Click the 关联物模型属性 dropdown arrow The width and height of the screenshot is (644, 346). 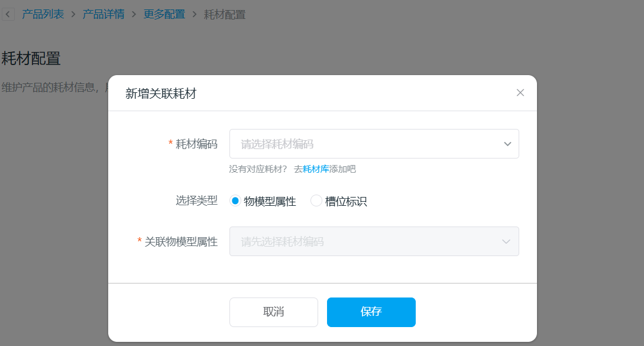tap(506, 241)
